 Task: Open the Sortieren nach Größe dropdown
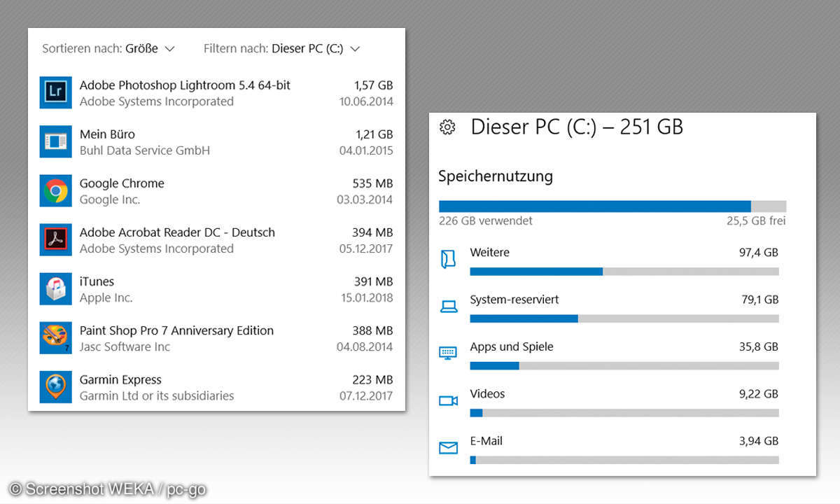point(108,48)
